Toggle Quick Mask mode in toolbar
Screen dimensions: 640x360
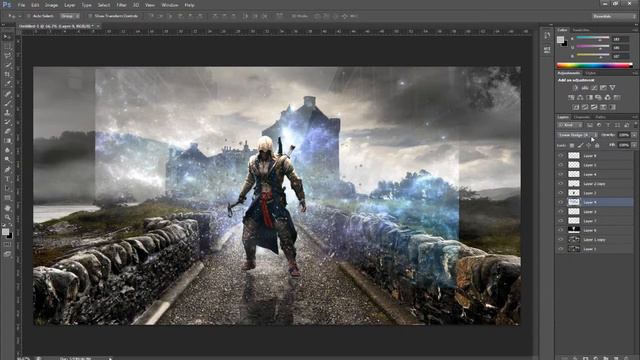coord(7,244)
